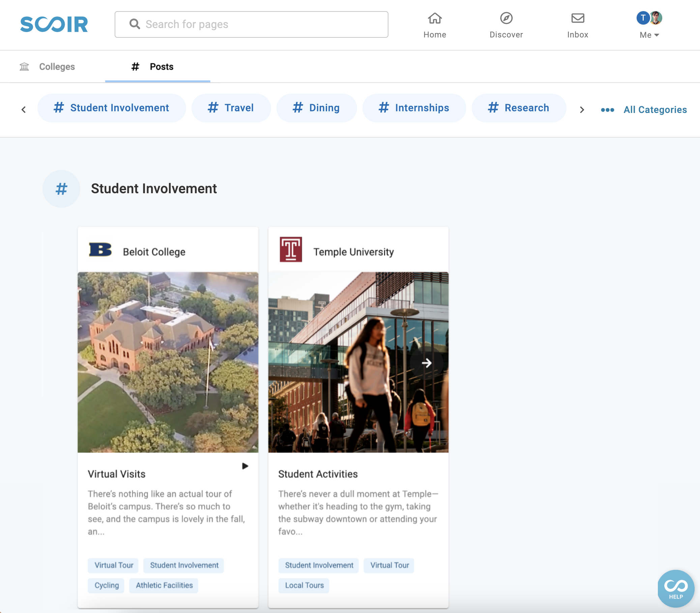
Task: Select the Dining category chip
Action: [x=317, y=108]
